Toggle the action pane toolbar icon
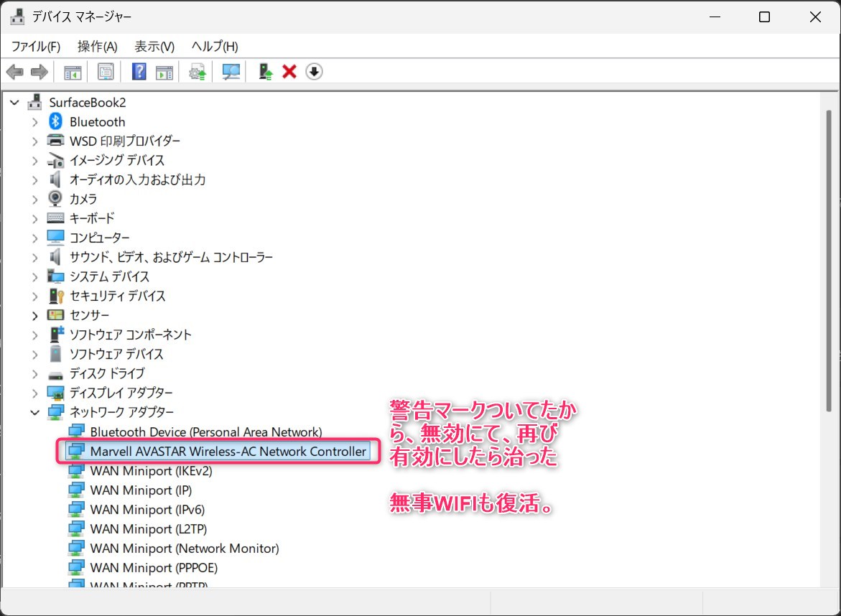Viewport: 841px width, 616px height. 164,72
